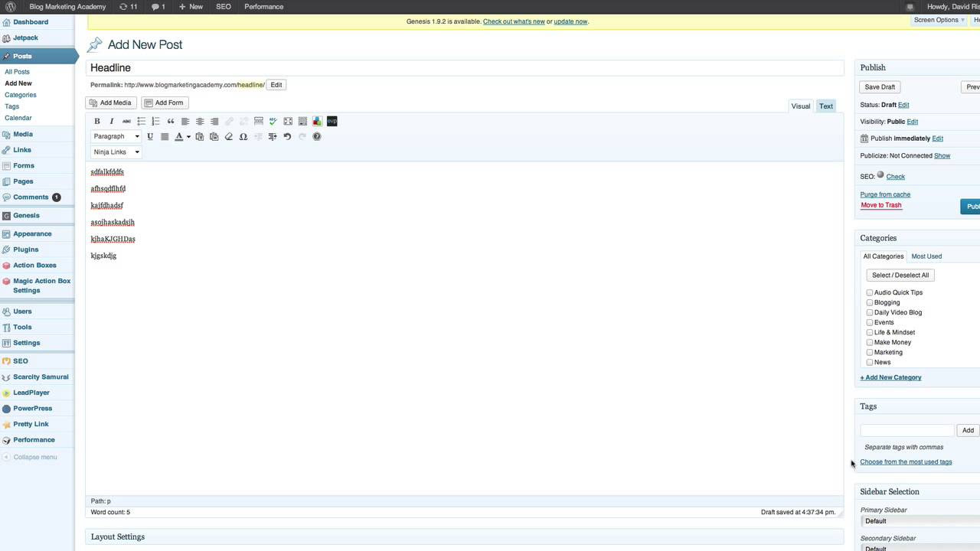This screenshot has height=551, width=980.
Task: Click the 'update now' link in the Genesis notice
Action: 570,21
